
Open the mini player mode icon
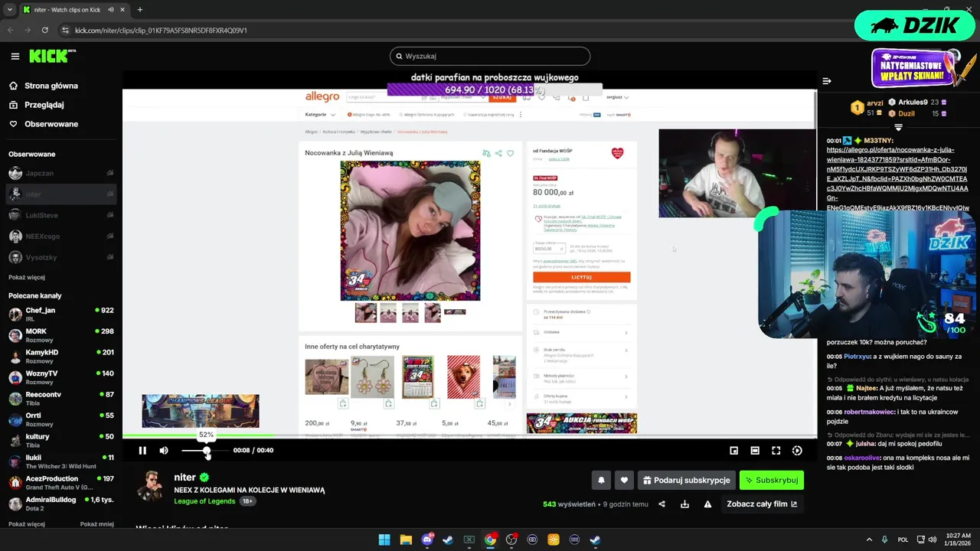pyautogui.click(x=733, y=451)
